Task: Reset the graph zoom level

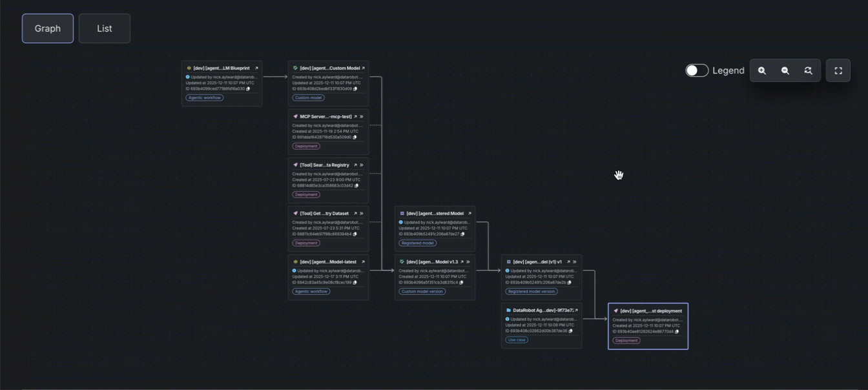Action: point(808,71)
